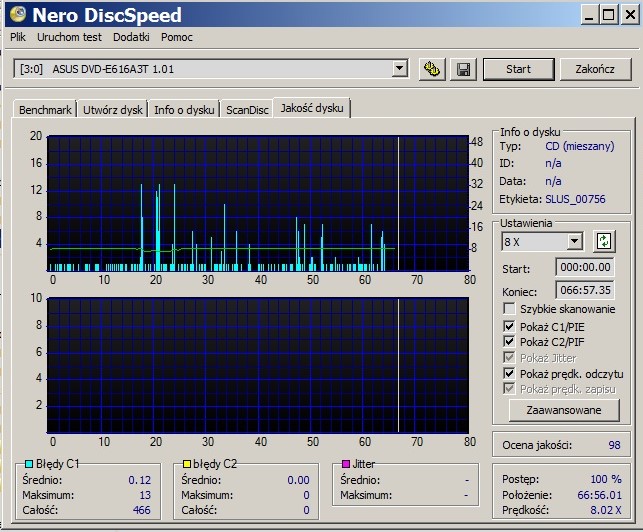Minimize the Nero DiscSpeed window
The image size is (643, 532).
(x=589, y=15)
